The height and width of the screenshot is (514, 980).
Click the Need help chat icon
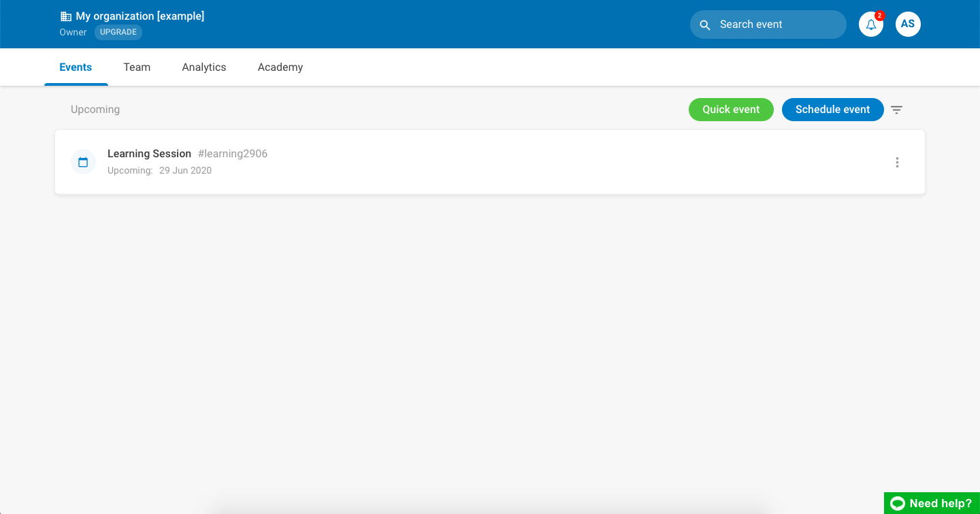point(898,504)
